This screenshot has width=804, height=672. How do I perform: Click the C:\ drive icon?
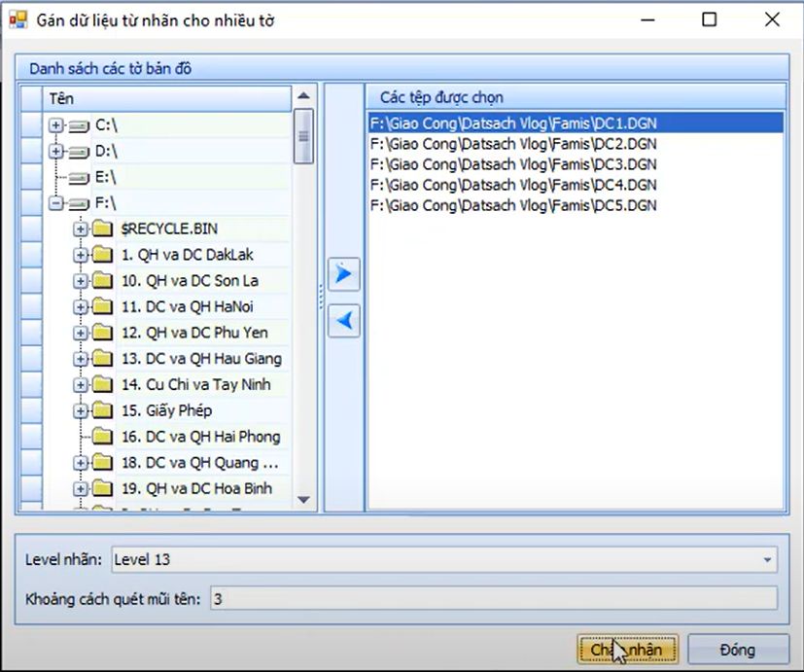(x=79, y=125)
